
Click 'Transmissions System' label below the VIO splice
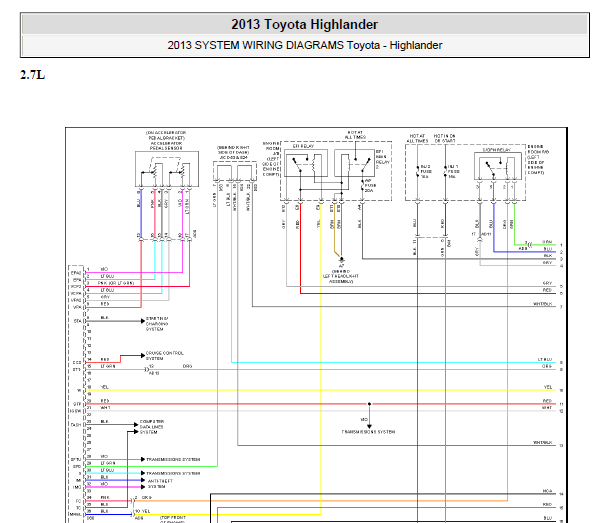pyautogui.click(x=368, y=432)
